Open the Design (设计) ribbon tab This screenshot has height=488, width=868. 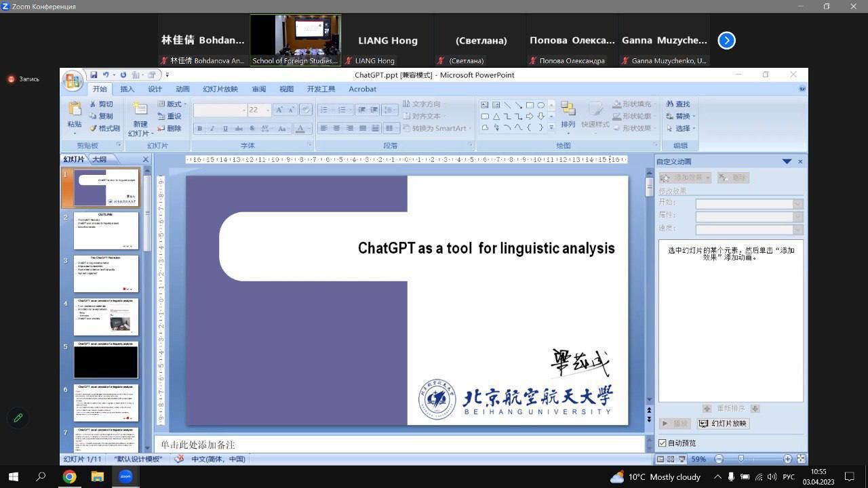[x=155, y=89]
